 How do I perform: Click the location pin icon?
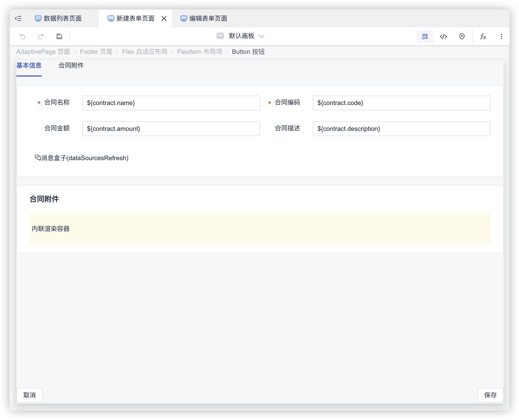462,36
